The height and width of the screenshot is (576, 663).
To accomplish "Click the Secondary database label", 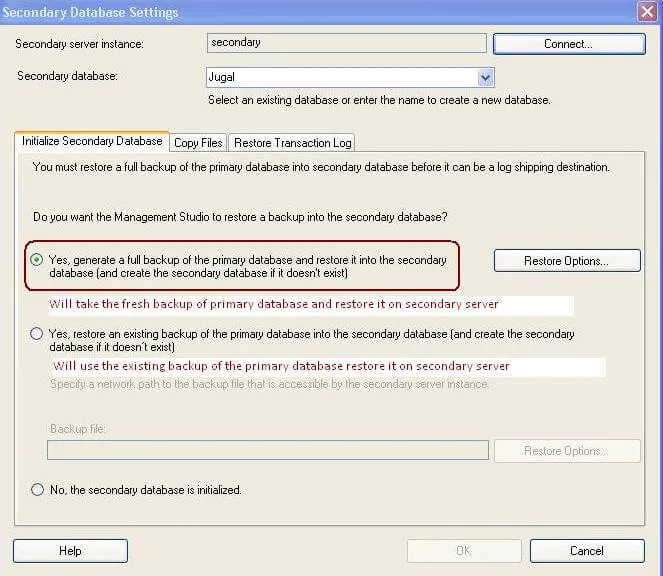I will [x=67, y=76].
